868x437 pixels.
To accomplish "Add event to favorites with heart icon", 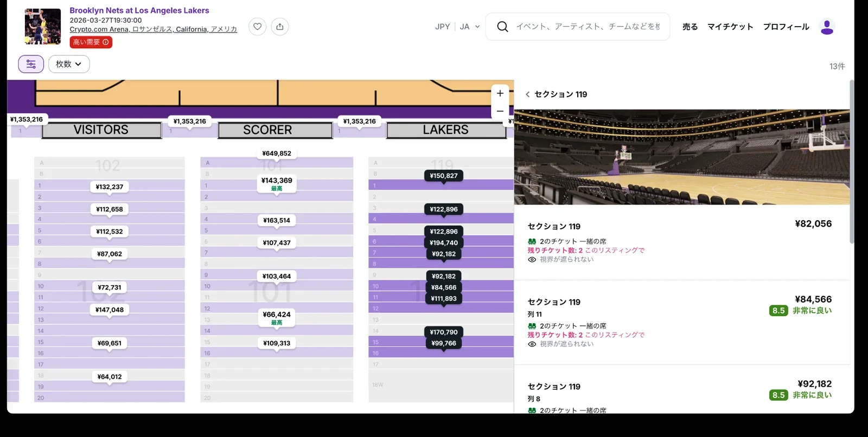I will pyautogui.click(x=257, y=27).
